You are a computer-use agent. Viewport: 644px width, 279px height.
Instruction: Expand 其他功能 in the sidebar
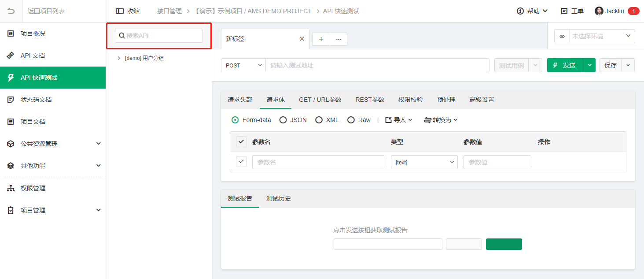[53, 166]
